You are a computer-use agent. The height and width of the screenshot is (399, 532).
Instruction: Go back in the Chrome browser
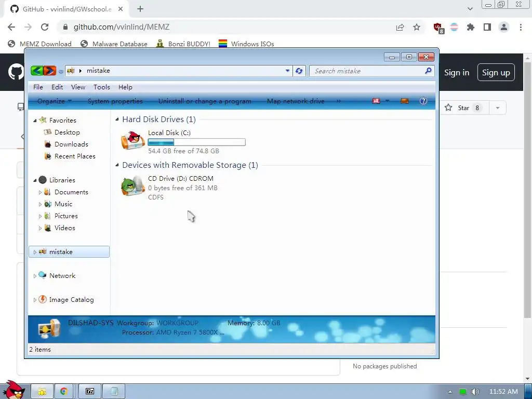[11, 27]
